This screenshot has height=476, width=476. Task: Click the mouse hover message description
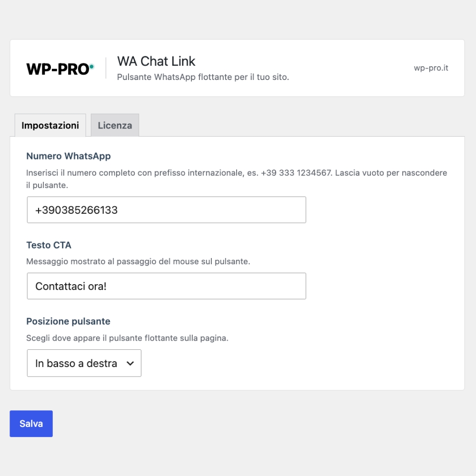(138, 261)
